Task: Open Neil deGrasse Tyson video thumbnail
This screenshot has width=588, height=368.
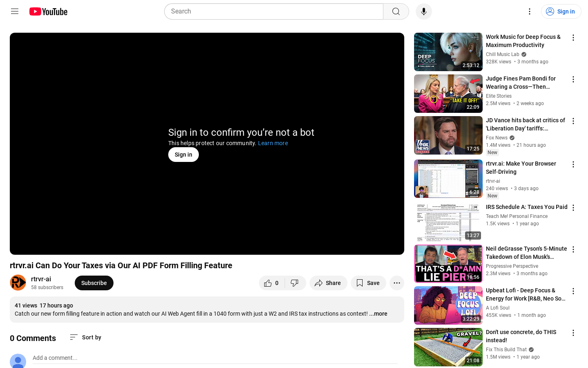Action: (448, 264)
